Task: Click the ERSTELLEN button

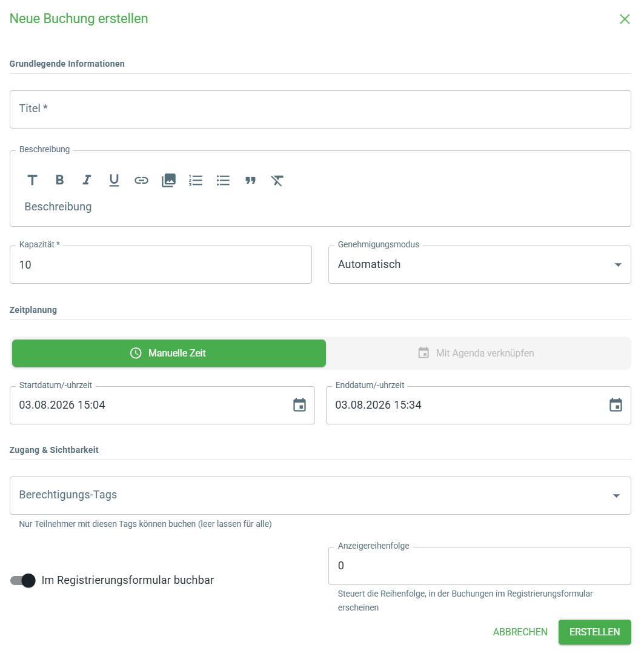Action: point(595,632)
